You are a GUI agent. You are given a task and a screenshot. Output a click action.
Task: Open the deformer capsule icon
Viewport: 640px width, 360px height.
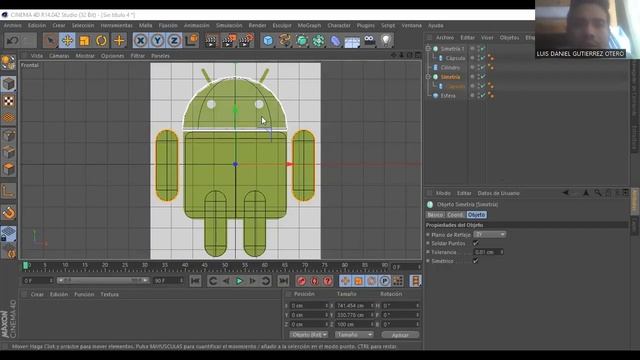pyautogui.click(x=336, y=41)
